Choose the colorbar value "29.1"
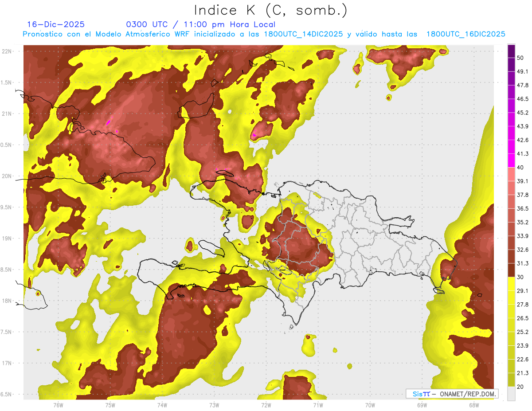The width and height of the screenshot is (532, 411). (x=522, y=291)
